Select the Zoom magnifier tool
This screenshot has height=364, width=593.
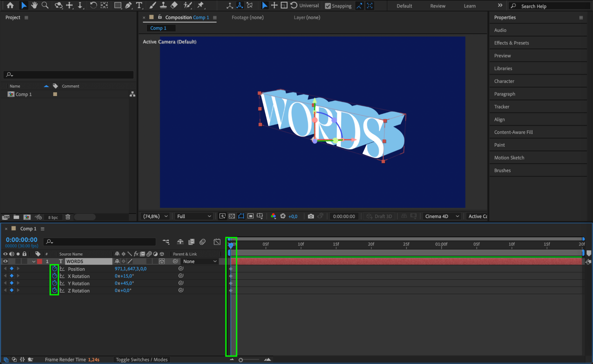pyautogui.click(x=45, y=5)
